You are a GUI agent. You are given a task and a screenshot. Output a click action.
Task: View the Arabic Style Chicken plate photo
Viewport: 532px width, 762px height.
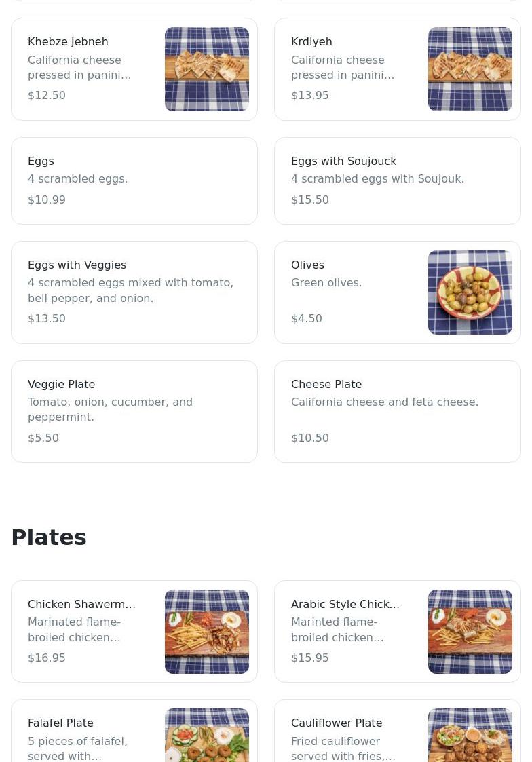click(x=470, y=631)
